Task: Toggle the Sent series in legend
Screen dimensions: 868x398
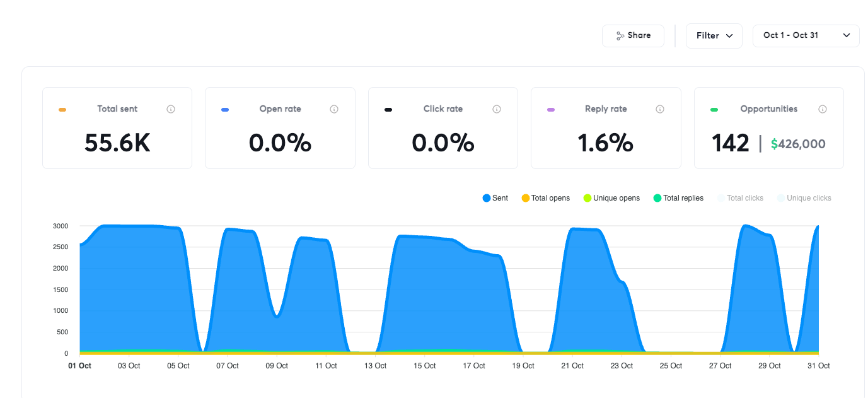Action: click(495, 198)
